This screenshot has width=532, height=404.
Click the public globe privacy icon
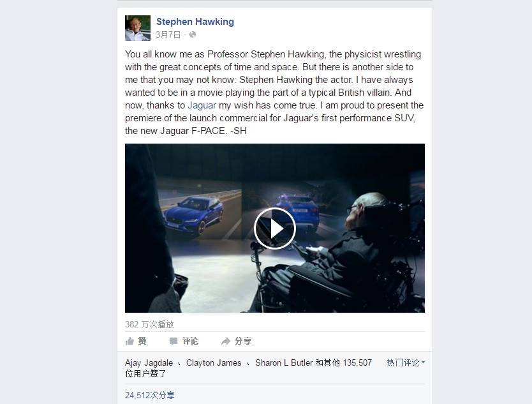click(193, 34)
